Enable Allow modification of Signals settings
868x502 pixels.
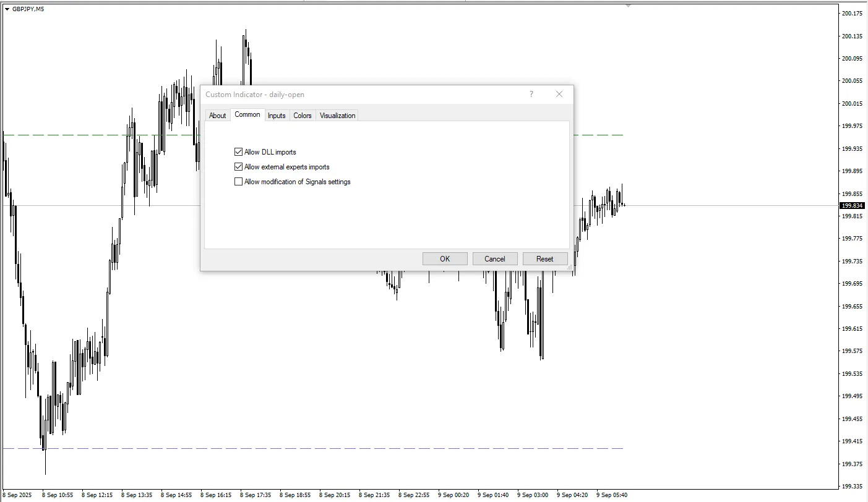point(238,182)
